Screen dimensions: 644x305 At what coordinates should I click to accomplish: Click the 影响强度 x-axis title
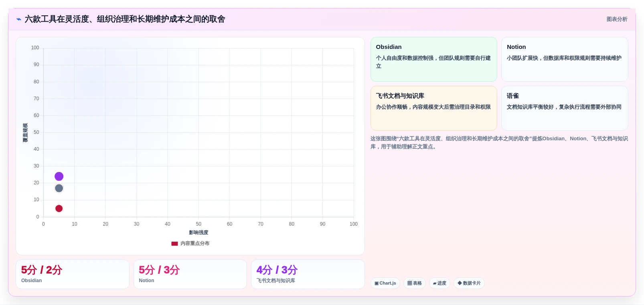point(198,232)
